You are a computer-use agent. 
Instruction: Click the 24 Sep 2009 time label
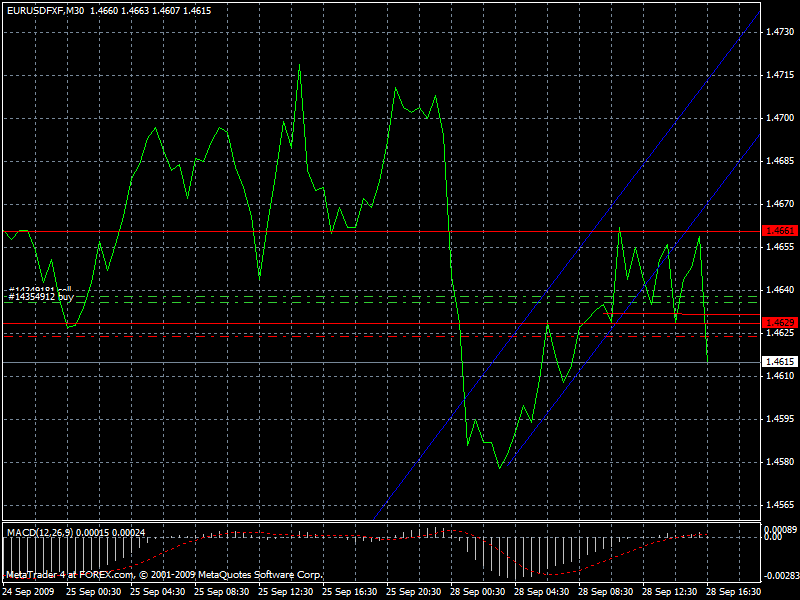coord(29,592)
